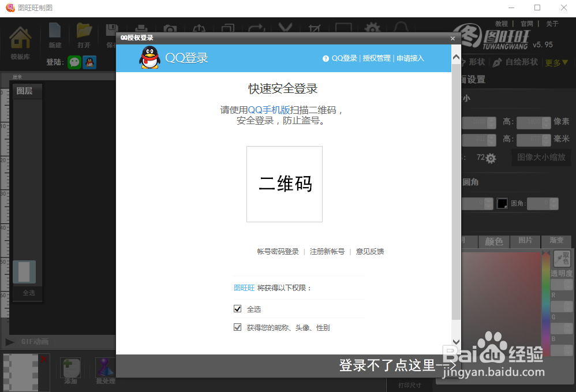Viewport: 576px width, 392px height.
Task: Click the help question mark icon beside QQ登录
Action: 326,58
